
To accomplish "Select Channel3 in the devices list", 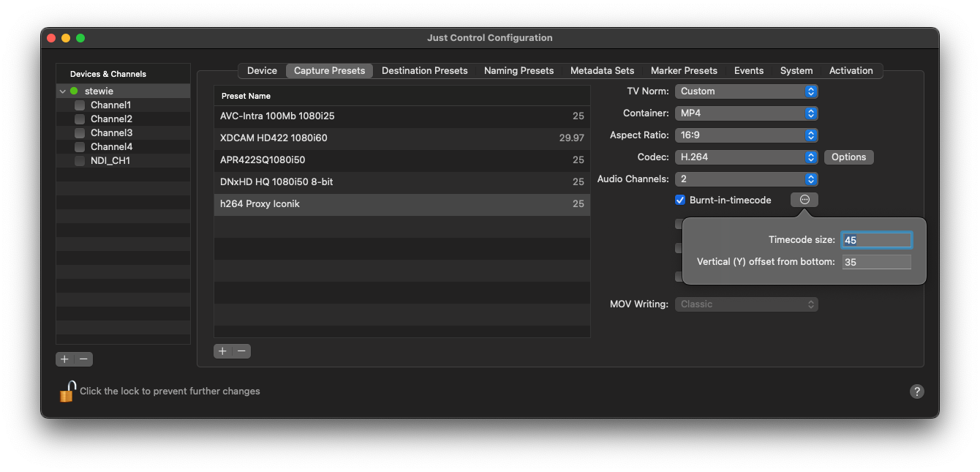I will coord(123,133).
